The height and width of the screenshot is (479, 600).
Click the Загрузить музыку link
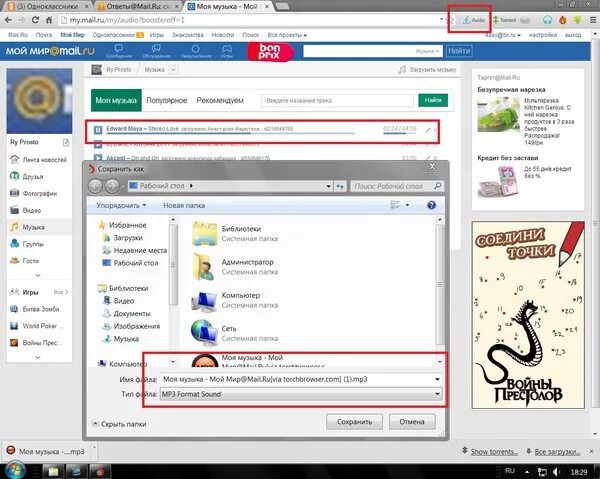coord(427,70)
